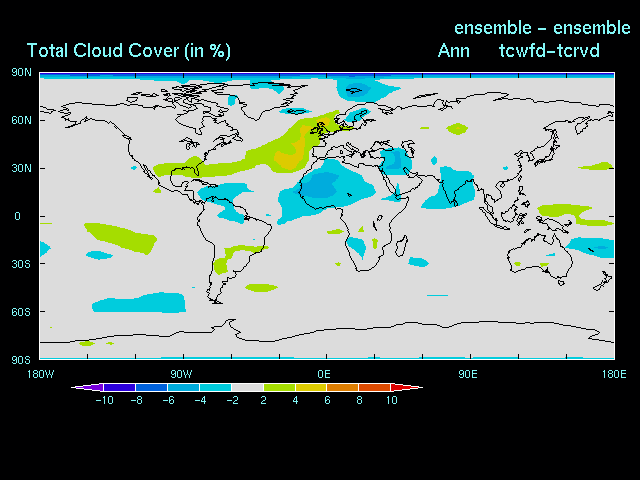This screenshot has height=480, width=640.
Task: Click the 2 colorbar value label
Action: pos(264,400)
